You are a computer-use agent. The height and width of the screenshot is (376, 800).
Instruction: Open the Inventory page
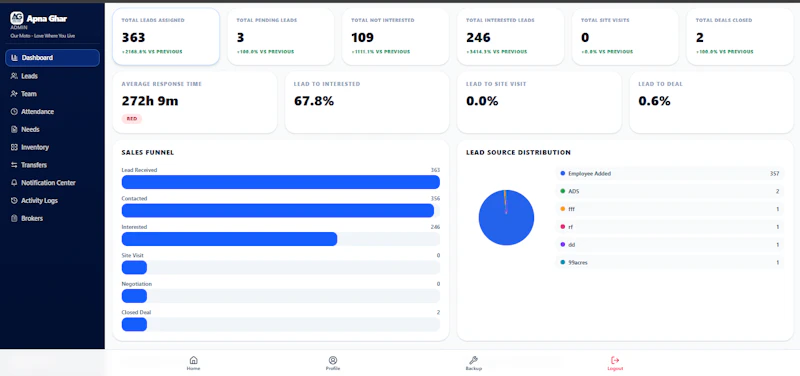click(52, 147)
